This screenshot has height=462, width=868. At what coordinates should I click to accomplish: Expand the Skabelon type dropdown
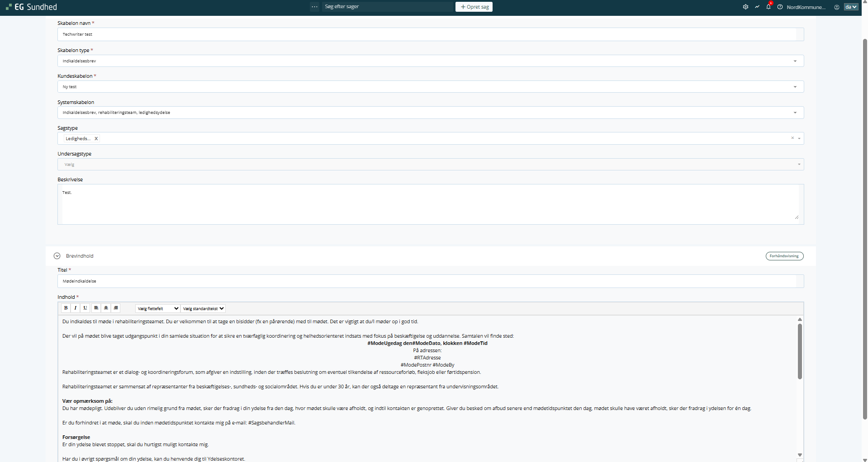795,61
